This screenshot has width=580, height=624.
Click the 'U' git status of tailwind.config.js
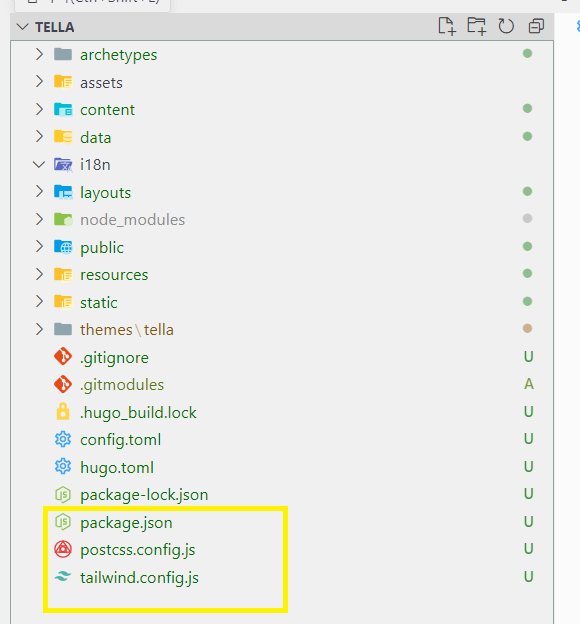tap(529, 577)
